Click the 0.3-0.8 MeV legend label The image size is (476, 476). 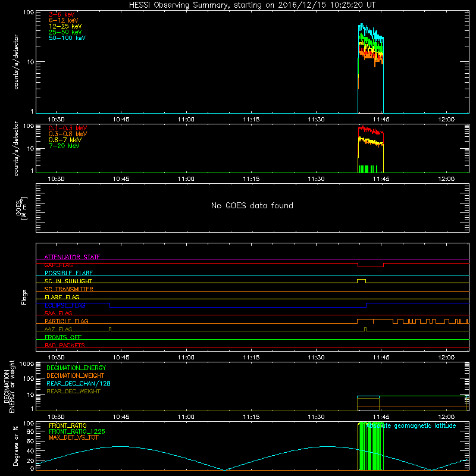pos(68,134)
